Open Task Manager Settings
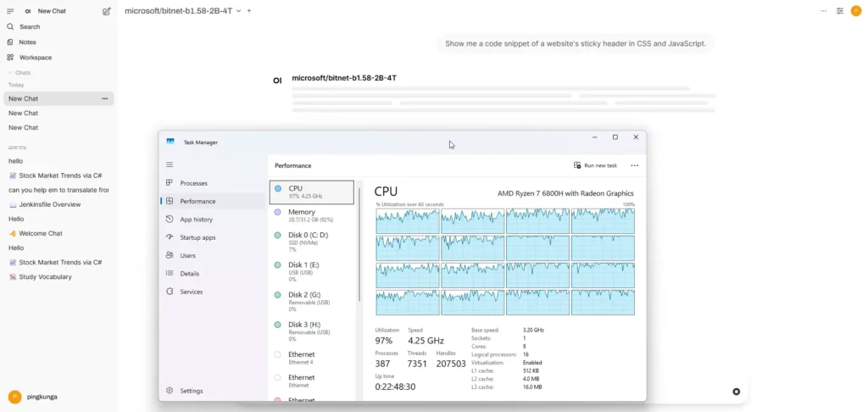 coord(213,391)
